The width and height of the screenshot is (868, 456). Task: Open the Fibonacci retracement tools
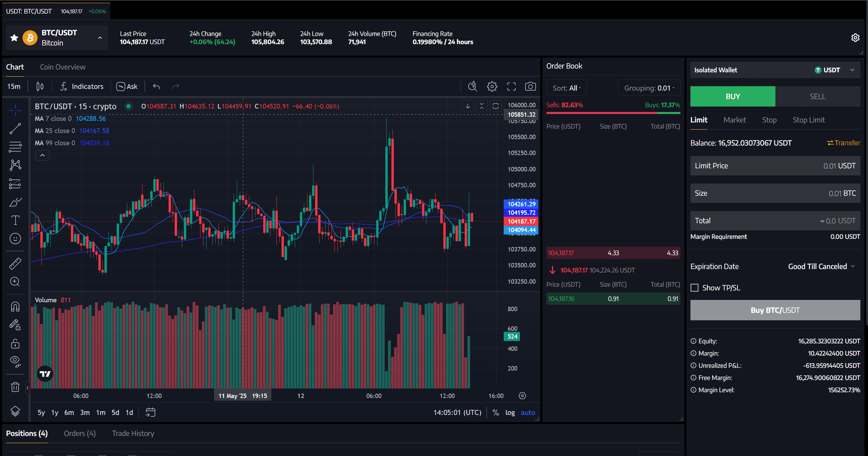(15, 147)
